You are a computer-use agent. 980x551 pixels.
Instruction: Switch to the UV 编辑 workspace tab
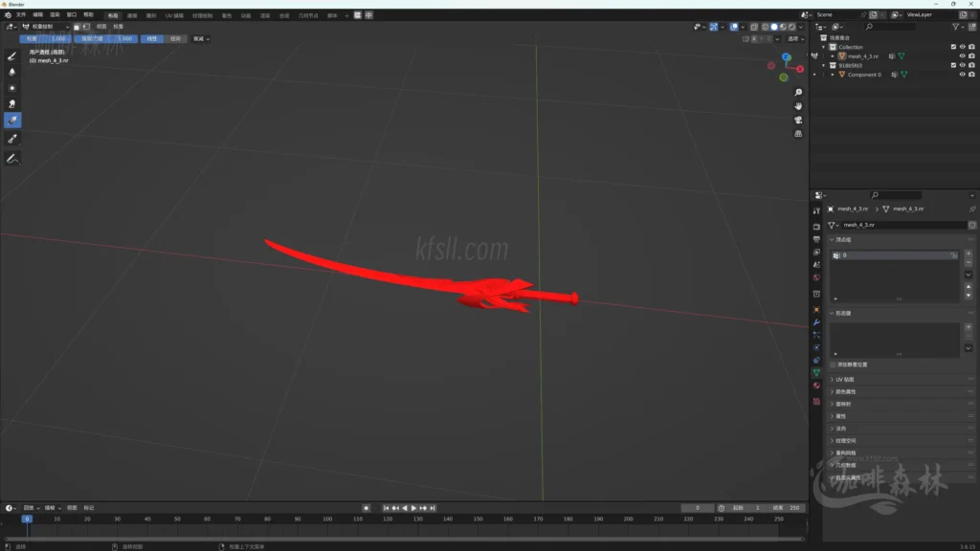coord(174,15)
